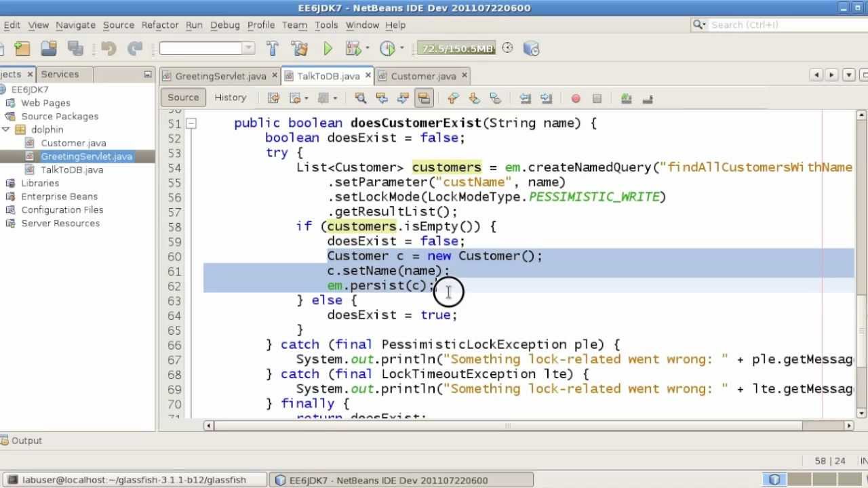The image size is (868, 488).
Task: Open the Edit menu
Action: (12, 24)
